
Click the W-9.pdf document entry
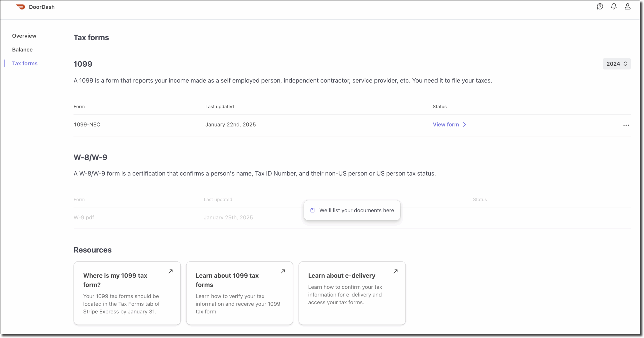click(84, 218)
